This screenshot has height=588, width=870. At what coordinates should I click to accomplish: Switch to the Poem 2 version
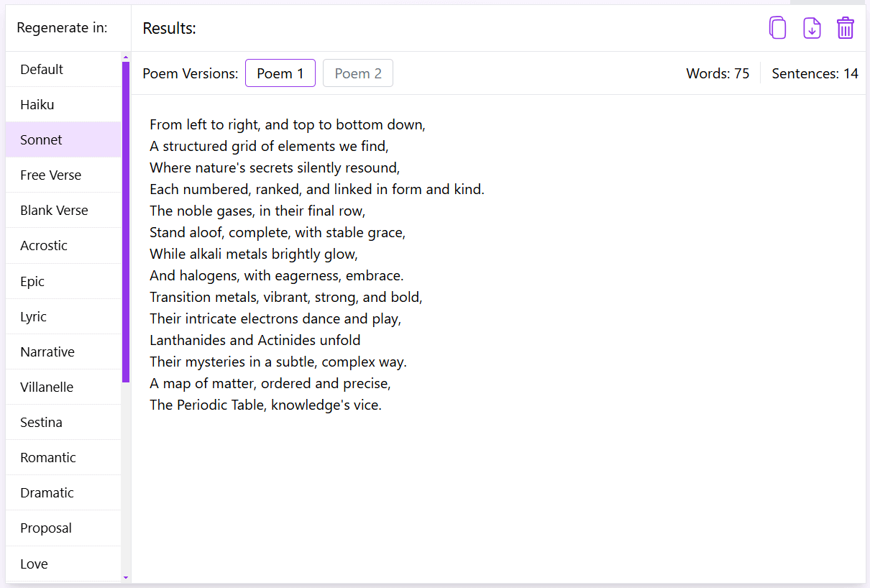click(x=357, y=73)
